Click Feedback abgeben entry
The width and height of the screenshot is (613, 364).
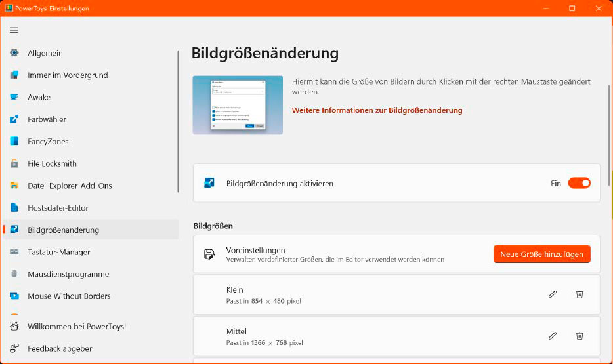pyautogui.click(x=91, y=348)
